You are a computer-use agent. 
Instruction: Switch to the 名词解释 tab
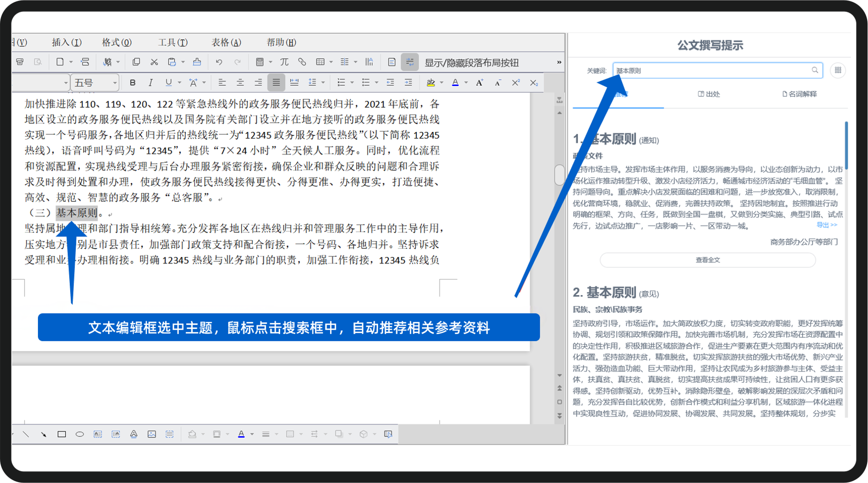pos(800,94)
